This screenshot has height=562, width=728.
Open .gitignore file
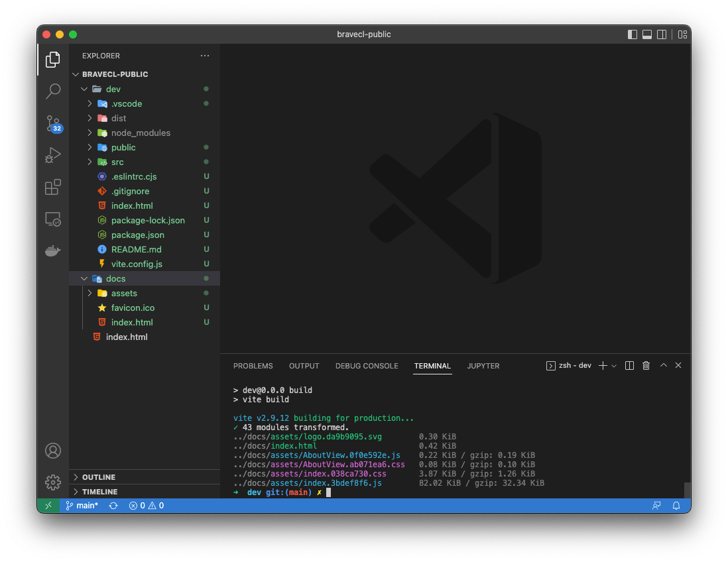coord(145,192)
